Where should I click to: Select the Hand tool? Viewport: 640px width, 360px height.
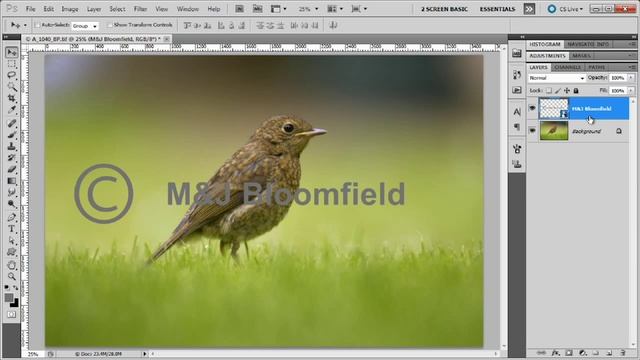point(11,265)
